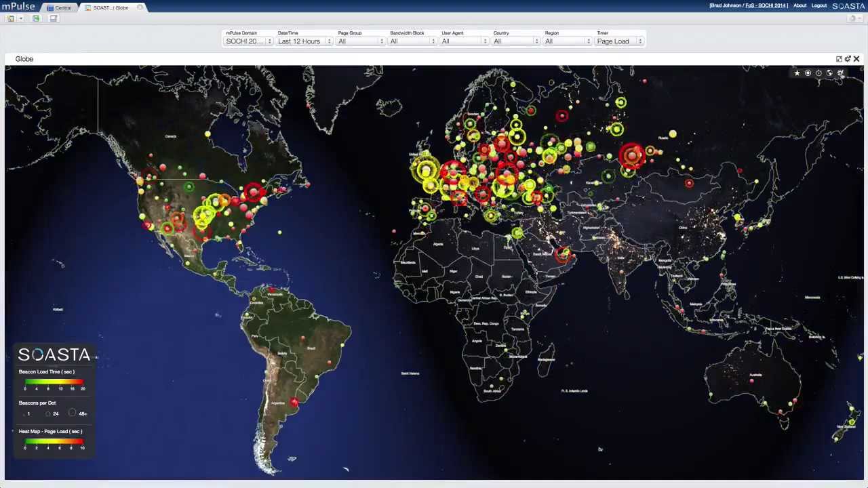Close the SOASTA Globe tab
Image resolution: width=868 pixels, height=488 pixels.
click(x=140, y=7)
